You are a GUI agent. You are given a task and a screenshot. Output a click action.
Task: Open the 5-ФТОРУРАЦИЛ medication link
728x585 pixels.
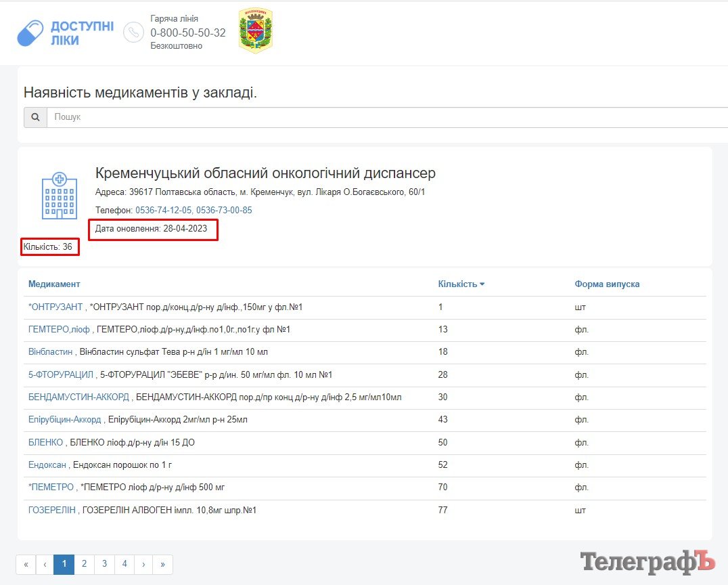point(61,375)
